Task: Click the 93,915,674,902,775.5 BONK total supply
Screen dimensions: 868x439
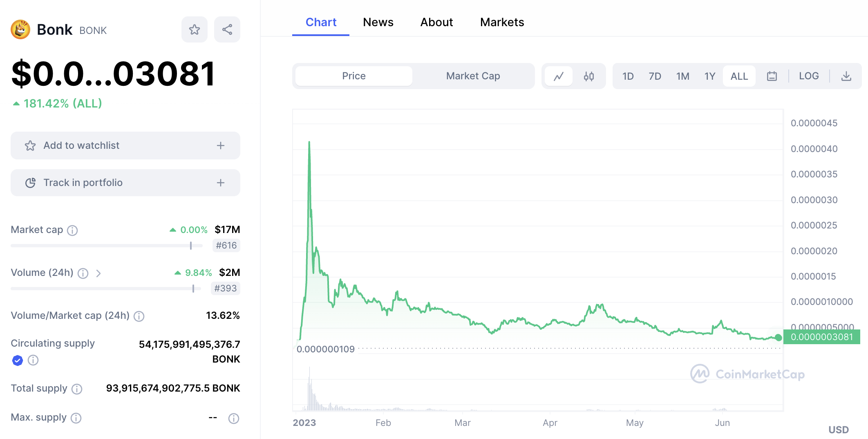Action: 173,388
